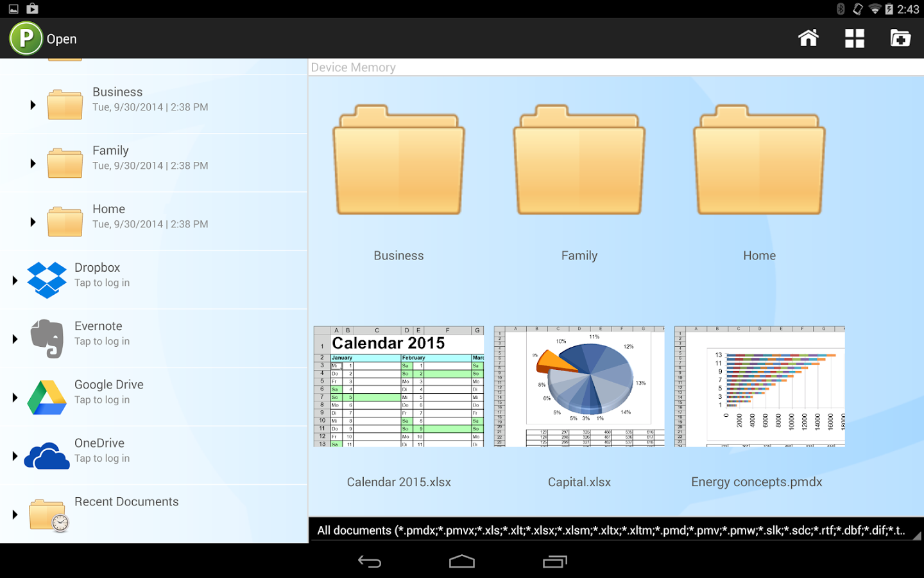Open Capital.xlsx spreadsheet thumbnail

pos(579,385)
